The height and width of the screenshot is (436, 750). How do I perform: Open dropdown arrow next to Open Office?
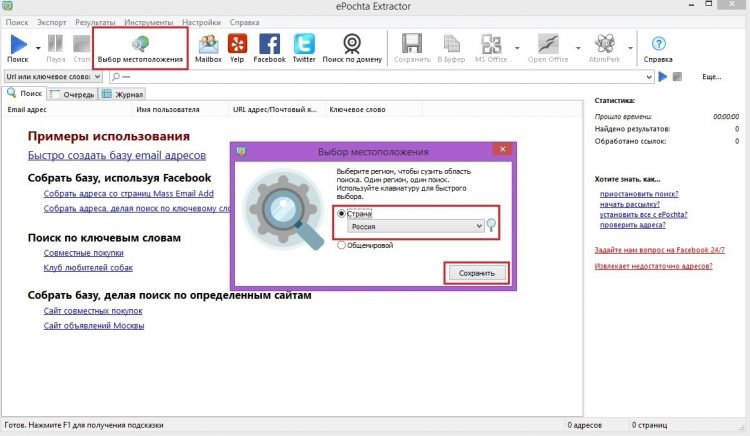(578, 48)
